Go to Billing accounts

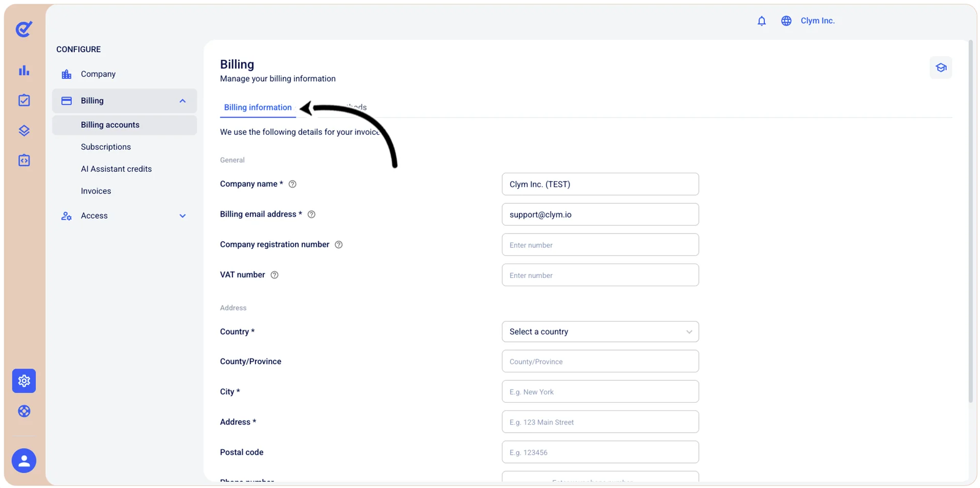pos(124,125)
